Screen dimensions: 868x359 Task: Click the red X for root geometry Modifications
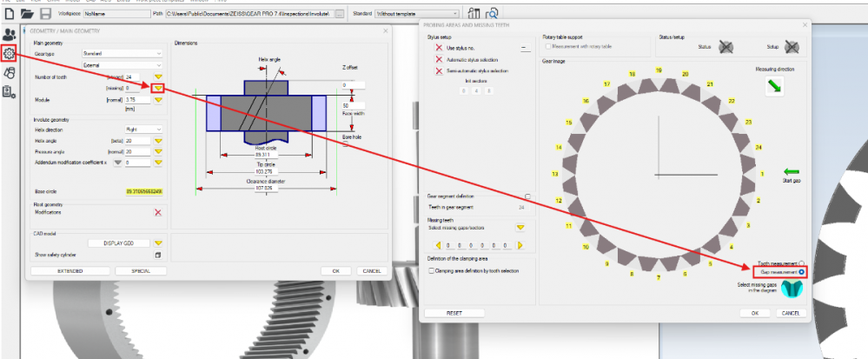point(157,212)
